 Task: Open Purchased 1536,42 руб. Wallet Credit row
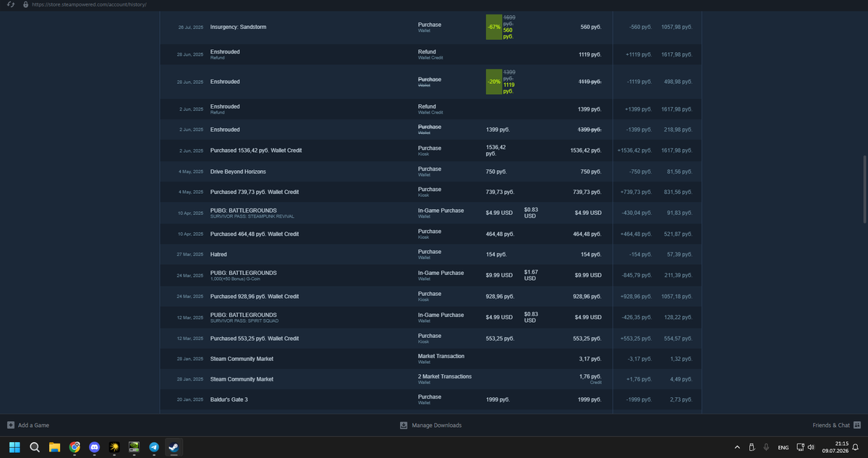click(431, 150)
